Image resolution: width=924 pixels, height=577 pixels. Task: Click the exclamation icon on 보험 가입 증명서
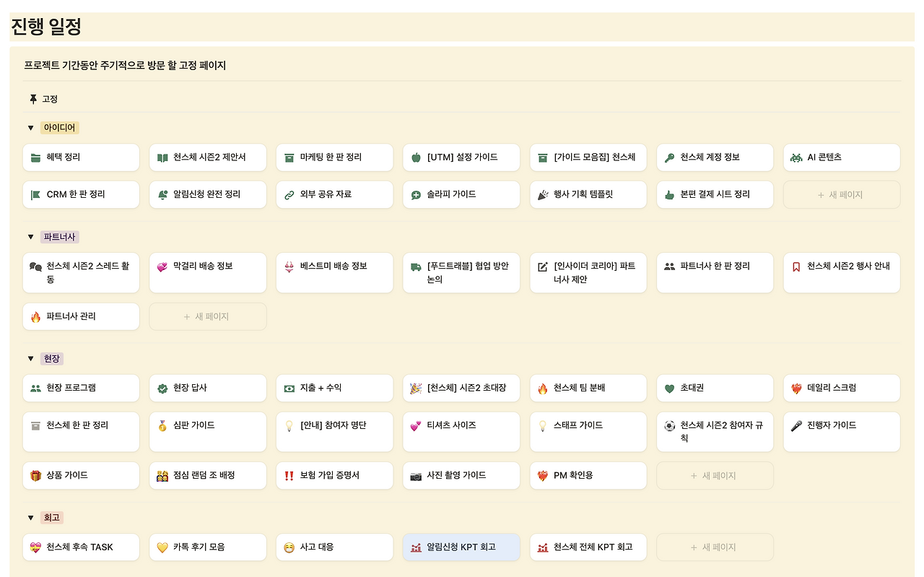point(288,475)
